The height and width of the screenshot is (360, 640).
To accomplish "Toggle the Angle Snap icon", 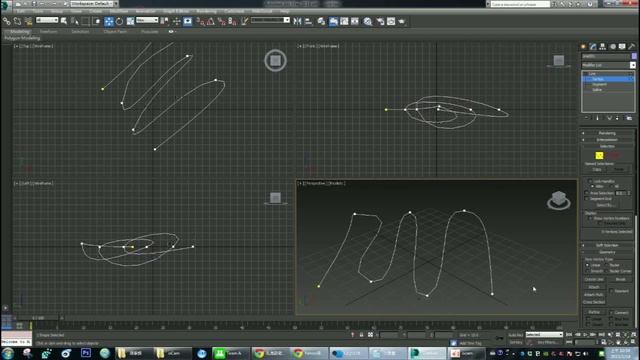I will click(x=211, y=21).
